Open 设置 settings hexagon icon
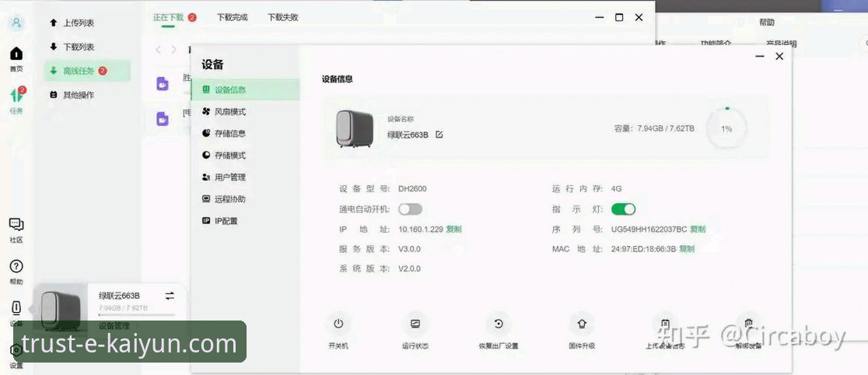This screenshot has height=375, width=868. 16,351
